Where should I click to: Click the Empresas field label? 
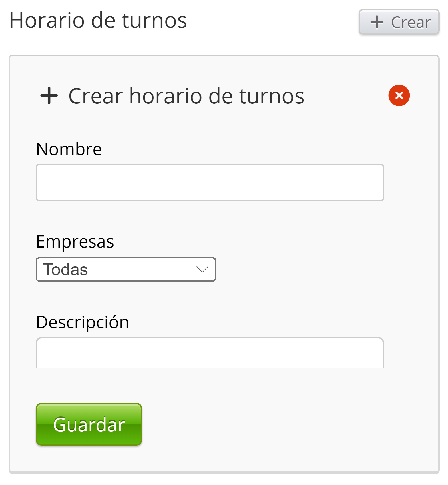[x=75, y=241]
